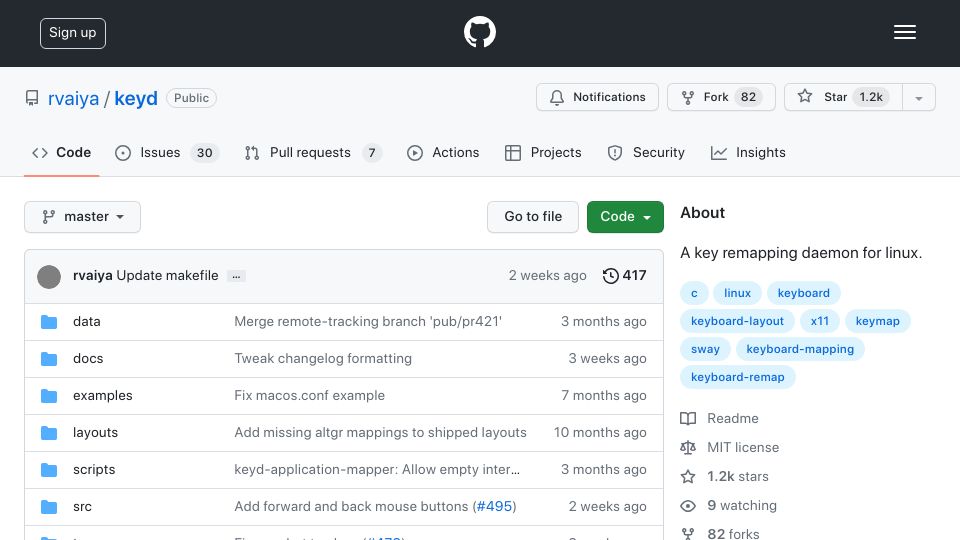Click the src folder icon
The image size is (960, 540).
(49, 507)
